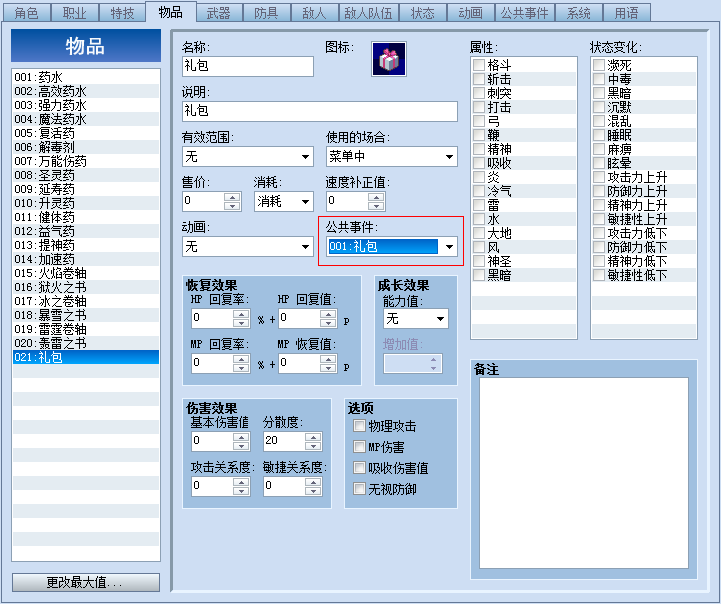
Task: Select item 013:提神药 in list
Action: [86, 245]
